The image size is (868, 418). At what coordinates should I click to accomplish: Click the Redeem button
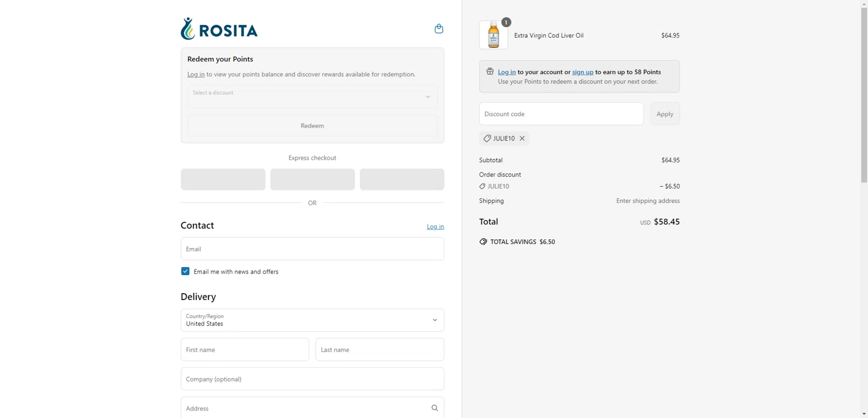pos(312,125)
